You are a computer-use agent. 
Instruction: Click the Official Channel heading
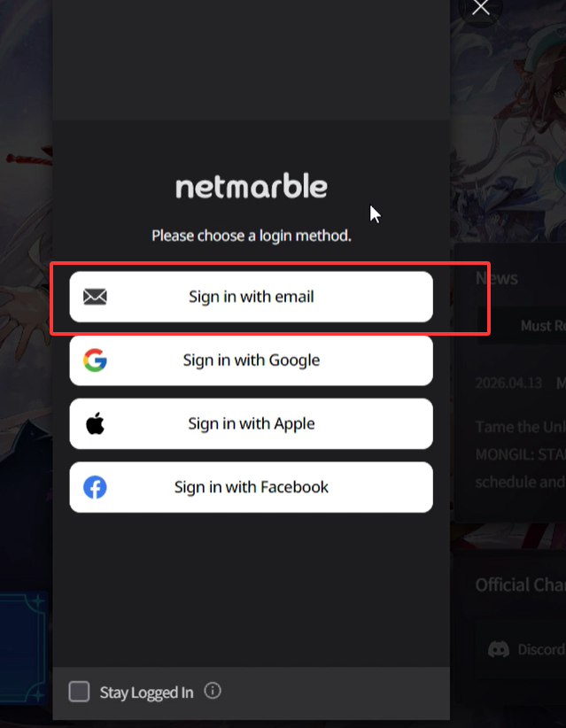point(521,585)
